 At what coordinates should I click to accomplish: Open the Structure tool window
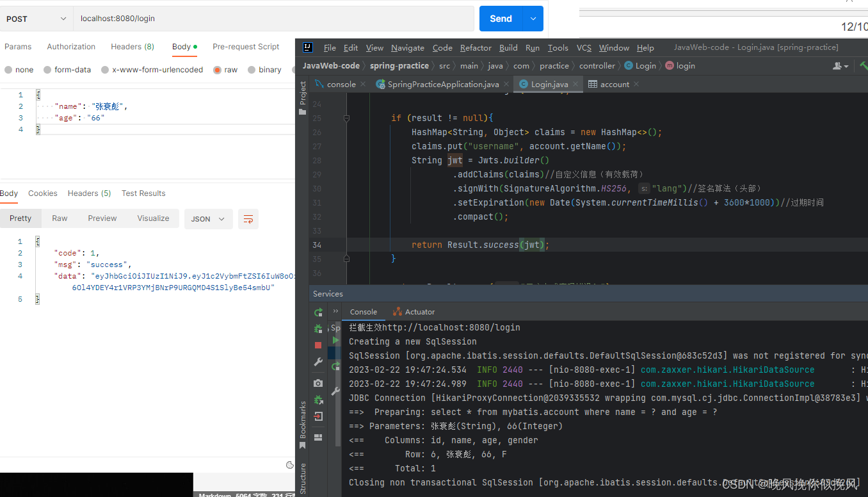pos(303,478)
